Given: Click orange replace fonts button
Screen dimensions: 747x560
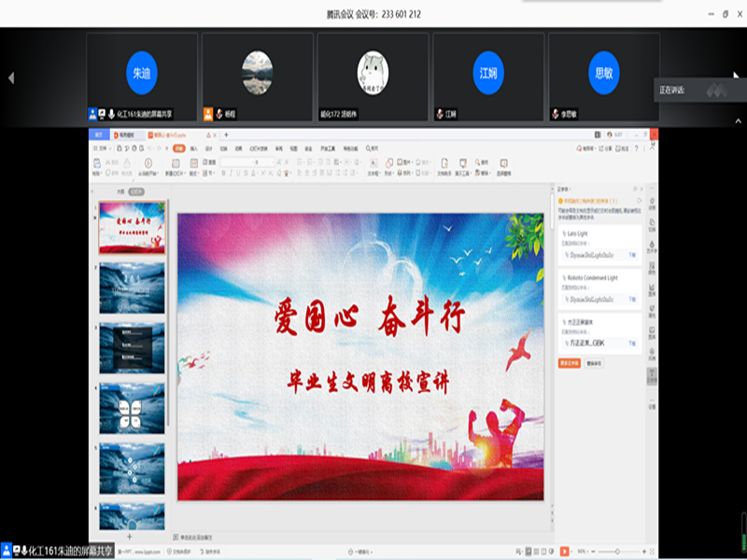Looking at the screenshot, I should point(569,362).
